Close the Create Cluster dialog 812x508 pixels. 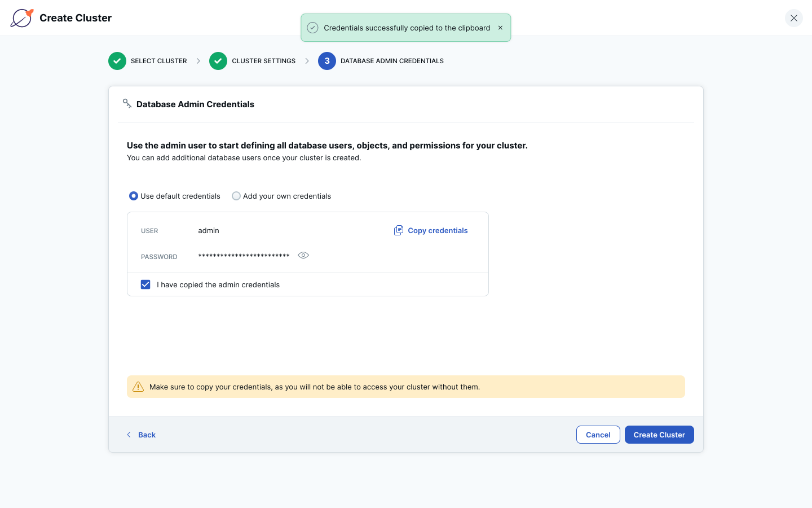point(793,18)
